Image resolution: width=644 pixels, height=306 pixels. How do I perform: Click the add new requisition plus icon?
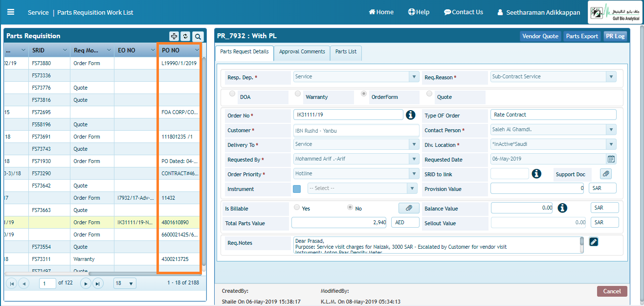click(174, 36)
